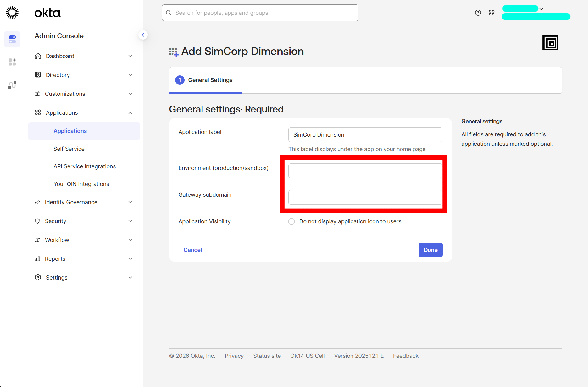This screenshot has width=588, height=387.
Task: Open Self Service in sidebar
Action: click(x=69, y=149)
